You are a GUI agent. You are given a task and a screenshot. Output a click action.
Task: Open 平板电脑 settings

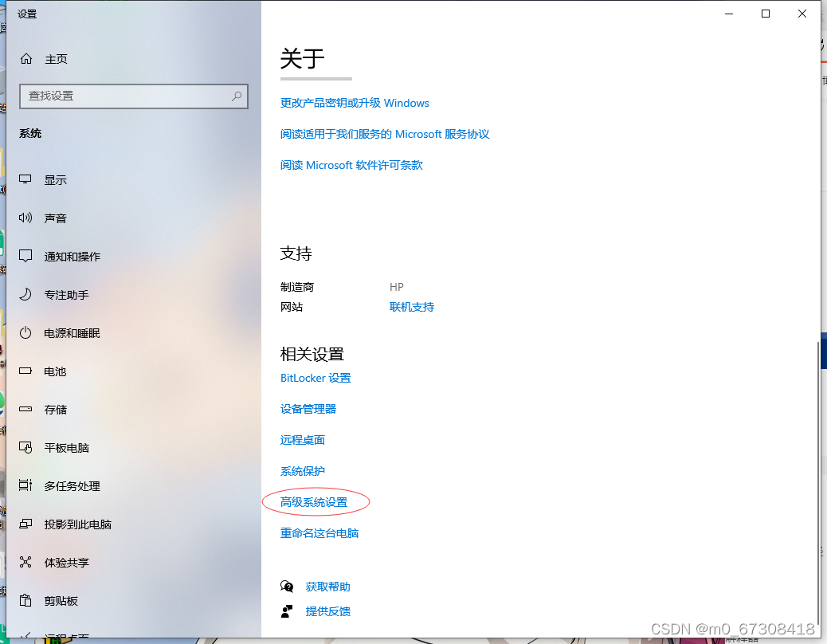(x=66, y=448)
